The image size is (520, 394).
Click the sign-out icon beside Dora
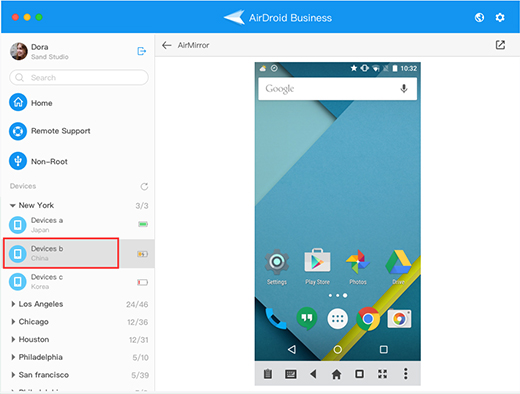(142, 51)
